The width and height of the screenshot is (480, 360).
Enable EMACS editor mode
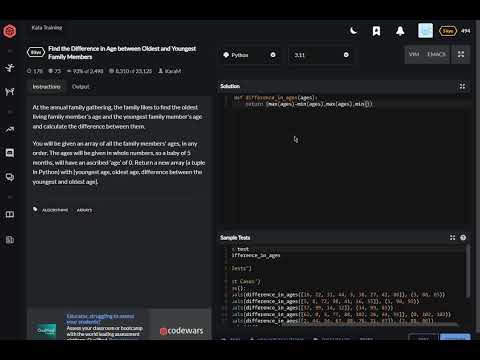click(436, 54)
